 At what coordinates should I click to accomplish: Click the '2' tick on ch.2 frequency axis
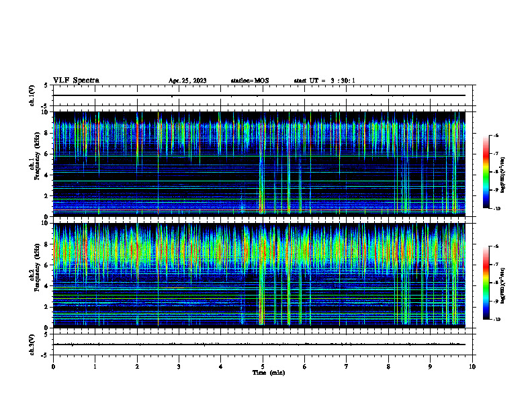(47, 307)
